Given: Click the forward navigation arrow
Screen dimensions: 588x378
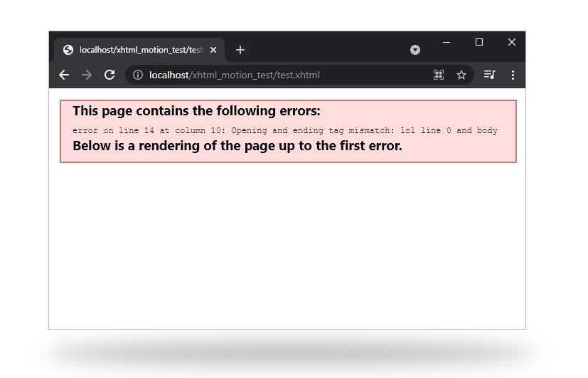Looking at the screenshot, I should point(87,75).
